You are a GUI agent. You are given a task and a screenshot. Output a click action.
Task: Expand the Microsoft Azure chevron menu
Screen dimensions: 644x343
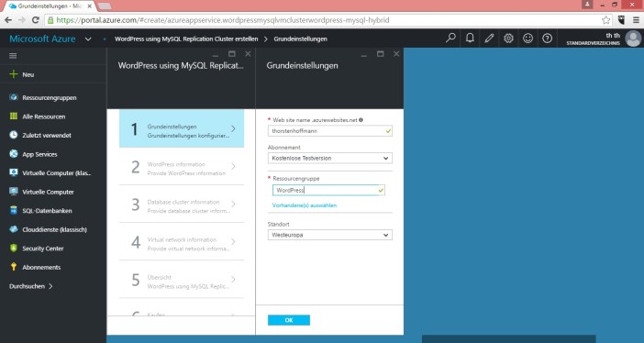click(88, 39)
